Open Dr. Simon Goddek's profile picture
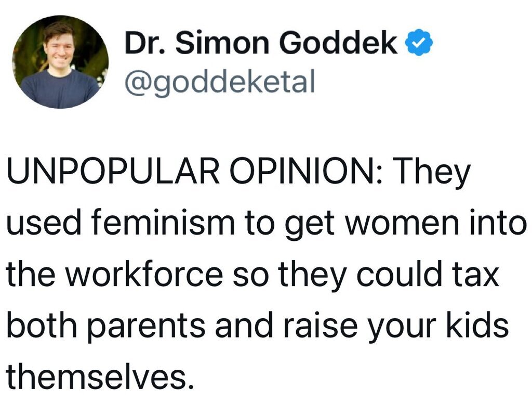Viewport: 532px width, 414px height. tap(61, 62)
